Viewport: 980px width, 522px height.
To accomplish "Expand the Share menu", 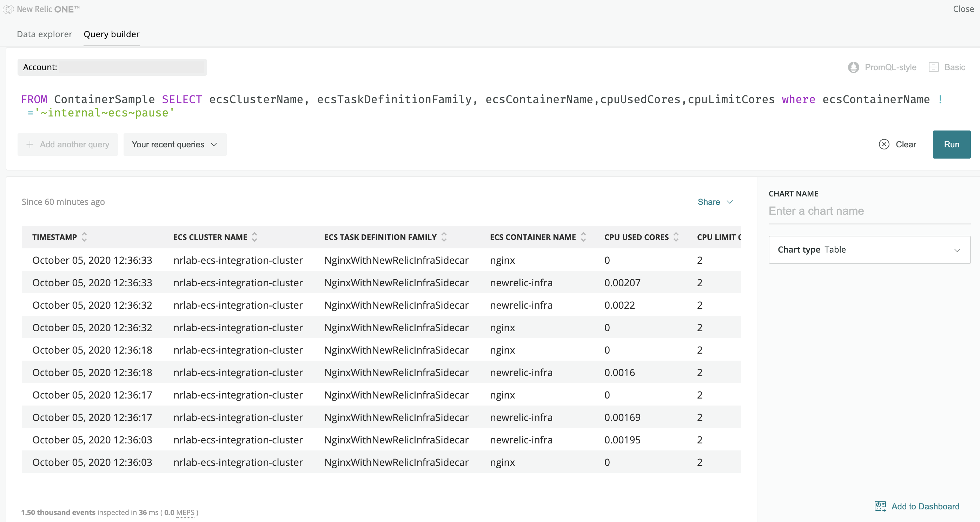I will [x=715, y=202].
